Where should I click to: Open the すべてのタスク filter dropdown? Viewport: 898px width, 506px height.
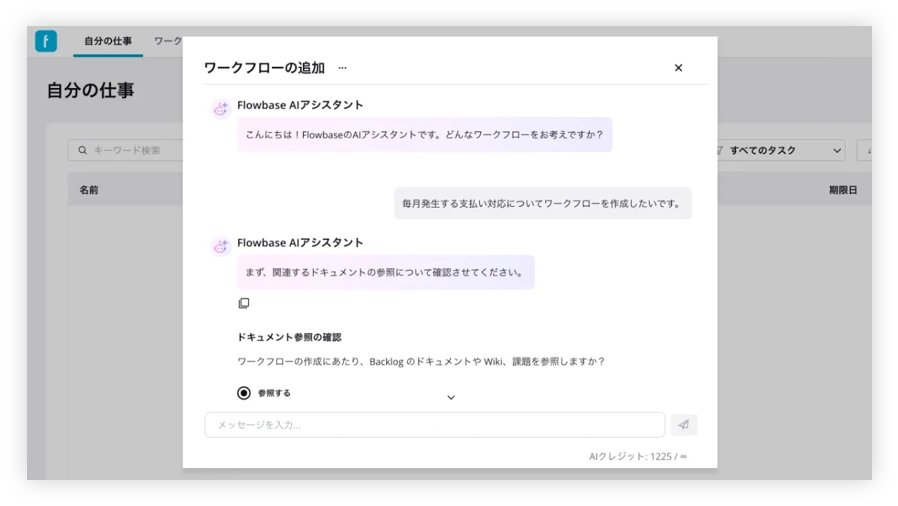(781, 151)
